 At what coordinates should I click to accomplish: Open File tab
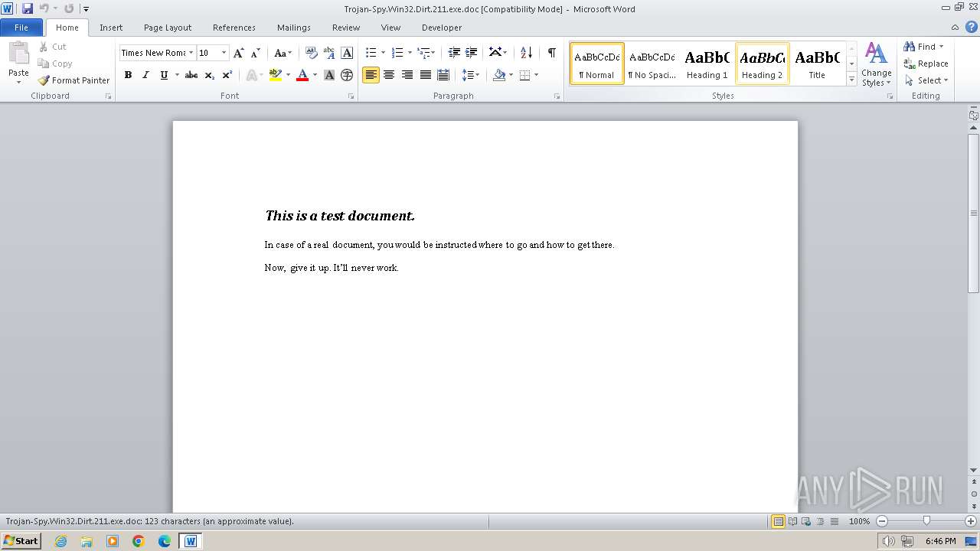pyautogui.click(x=21, y=28)
